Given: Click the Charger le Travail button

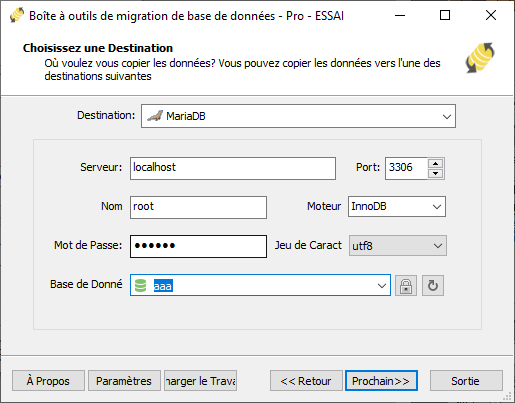Looking at the screenshot, I should click(200, 381).
